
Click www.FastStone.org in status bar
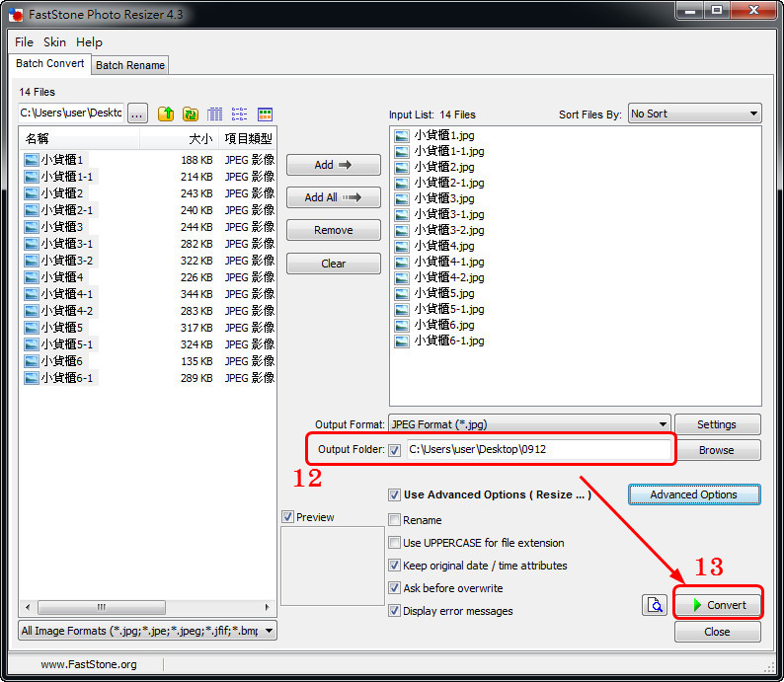pyautogui.click(x=89, y=664)
